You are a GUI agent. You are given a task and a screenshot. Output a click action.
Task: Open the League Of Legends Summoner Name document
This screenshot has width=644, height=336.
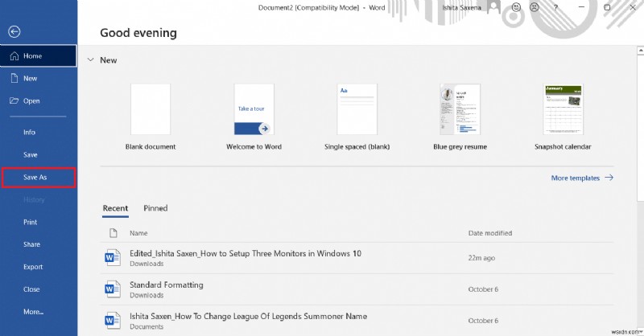click(x=357, y=321)
